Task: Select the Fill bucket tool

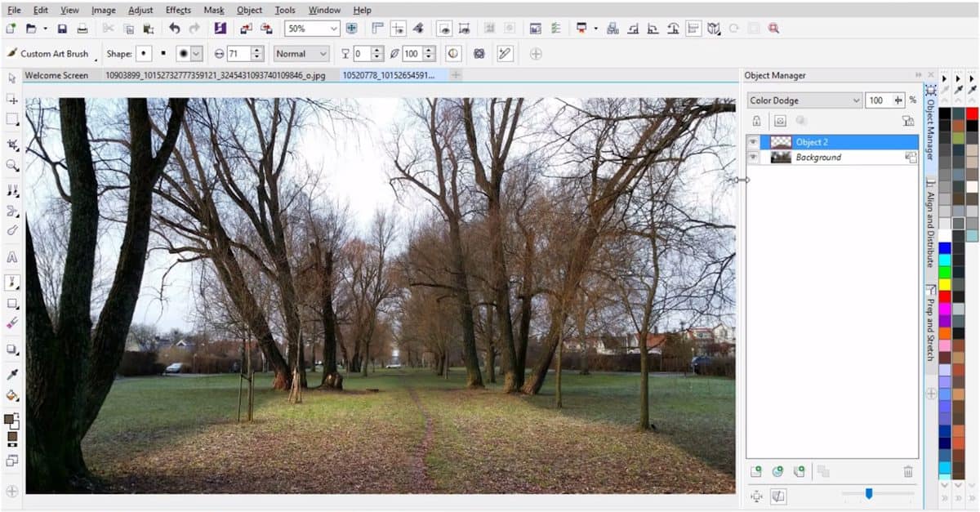Action: [x=12, y=396]
